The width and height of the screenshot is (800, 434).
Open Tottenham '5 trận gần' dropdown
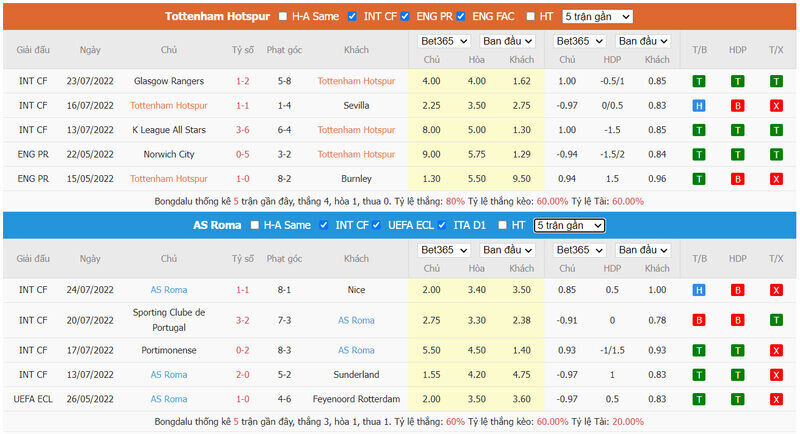pos(597,16)
